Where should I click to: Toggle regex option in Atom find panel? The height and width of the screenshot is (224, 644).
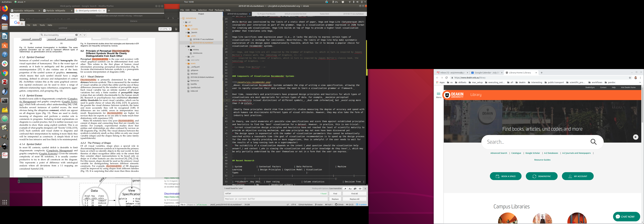point(345,189)
